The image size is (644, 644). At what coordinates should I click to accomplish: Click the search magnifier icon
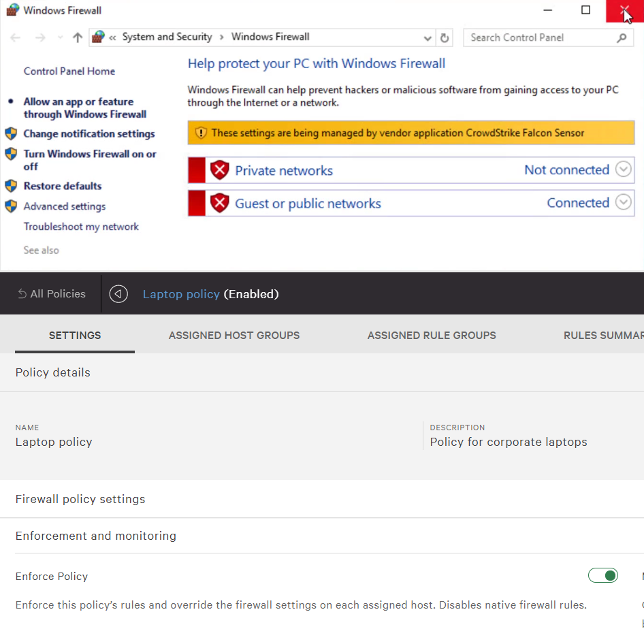pos(622,38)
